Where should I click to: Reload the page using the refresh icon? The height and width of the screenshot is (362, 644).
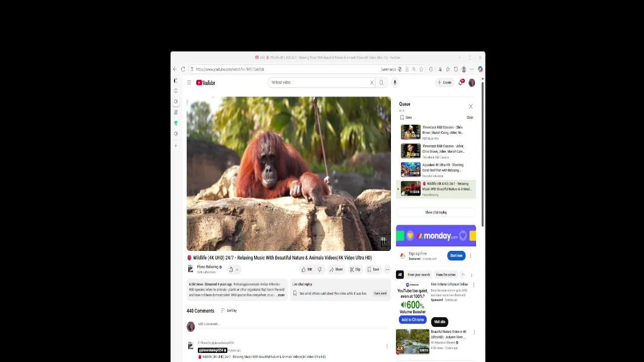point(183,69)
